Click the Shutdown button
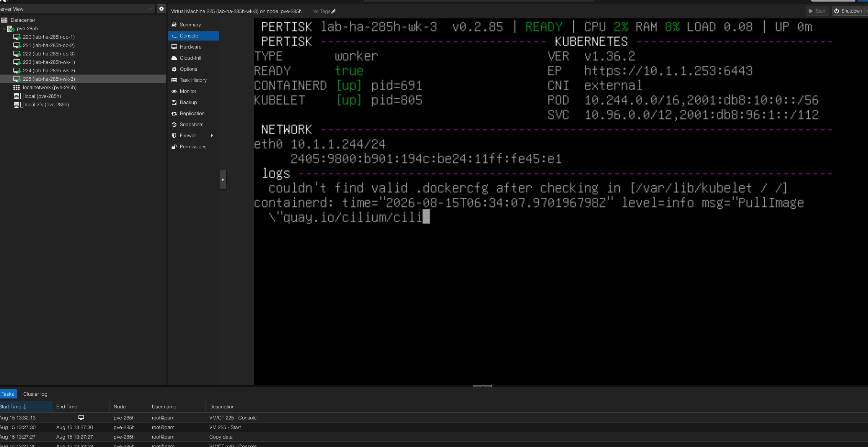 pyautogui.click(x=848, y=11)
